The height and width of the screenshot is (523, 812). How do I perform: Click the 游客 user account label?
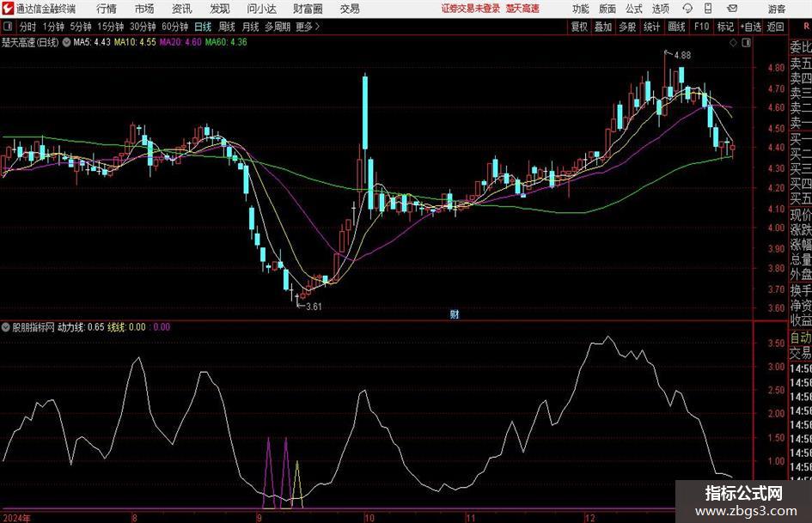[x=777, y=9]
